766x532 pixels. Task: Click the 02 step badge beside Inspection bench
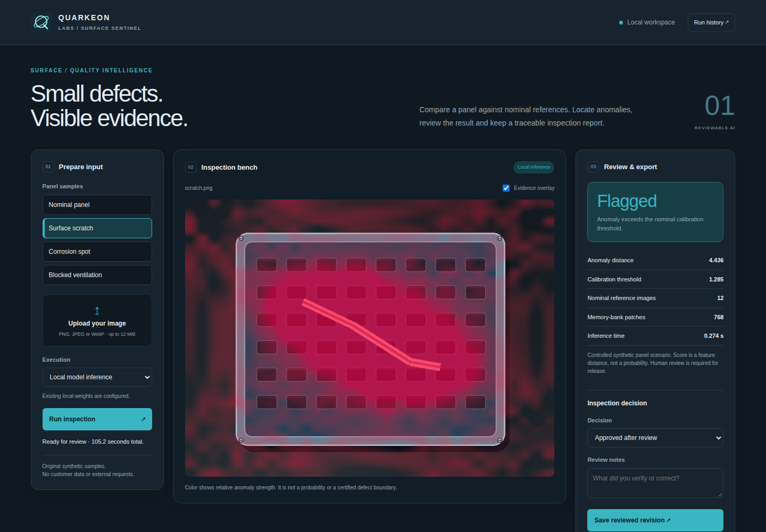[x=190, y=167]
